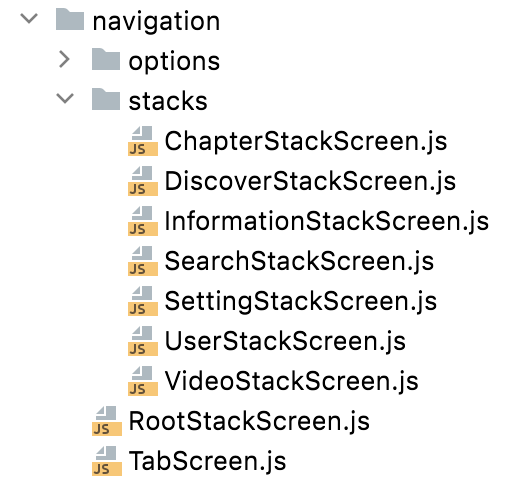Click the navigation folder icon
Screen dimensions: 526x484
[70, 19]
